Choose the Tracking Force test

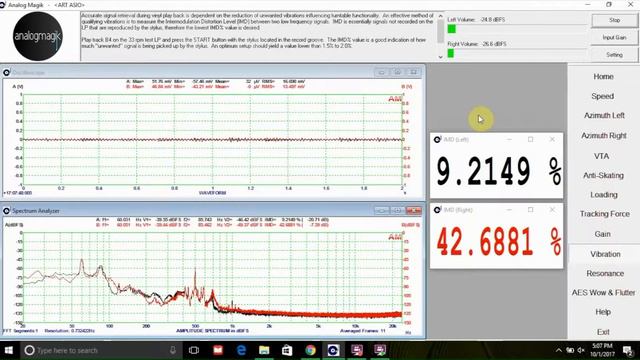click(604, 214)
